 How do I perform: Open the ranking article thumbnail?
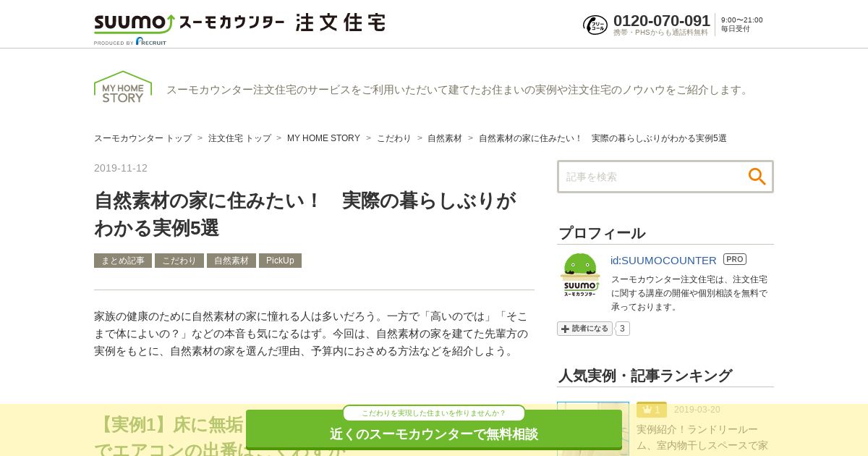click(x=593, y=428)
